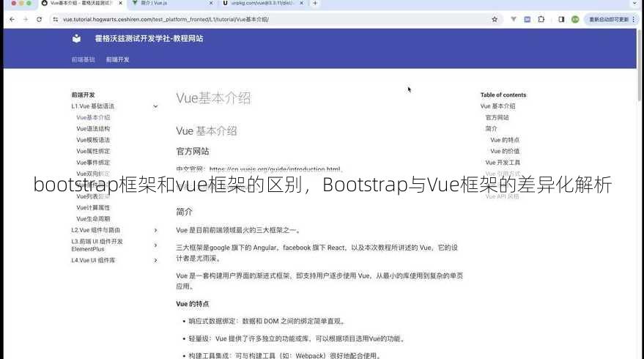Open the browser three-dot menu

pyautogui.click(x=634, y=19)
